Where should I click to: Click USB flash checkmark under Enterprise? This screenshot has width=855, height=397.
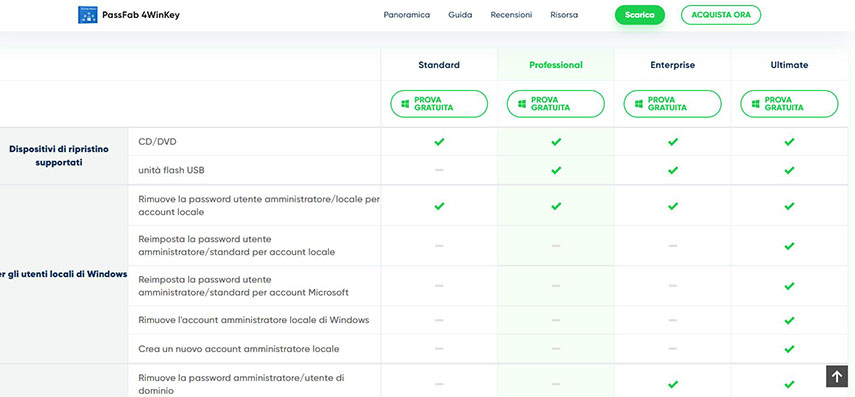672,170
